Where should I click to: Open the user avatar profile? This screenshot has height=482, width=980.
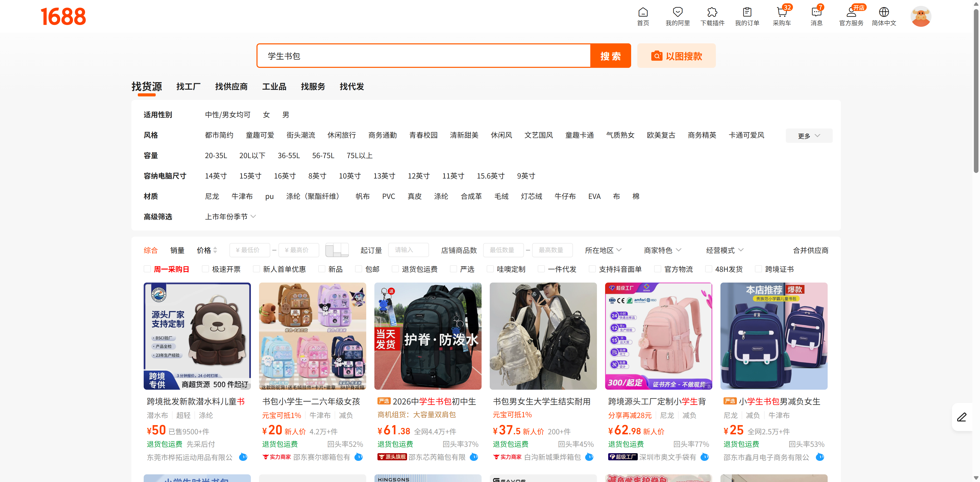[921, 16]
